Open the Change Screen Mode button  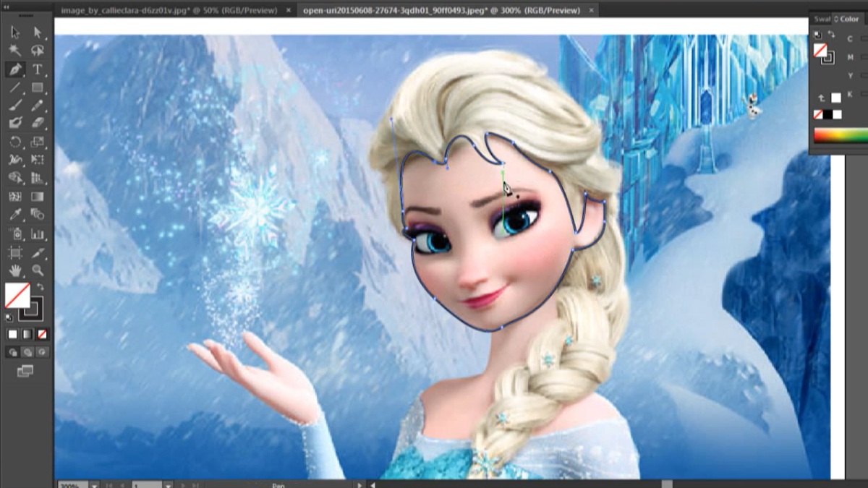point(25,371)
